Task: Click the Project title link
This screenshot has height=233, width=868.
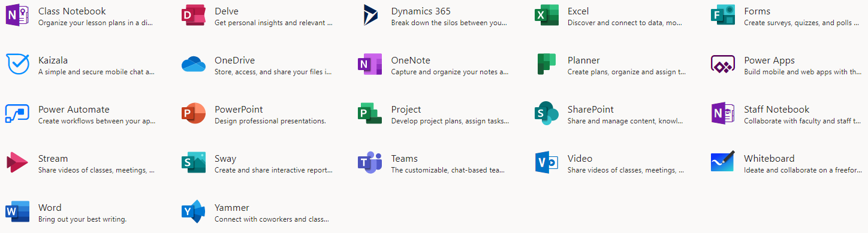Action: click(406, 110)
